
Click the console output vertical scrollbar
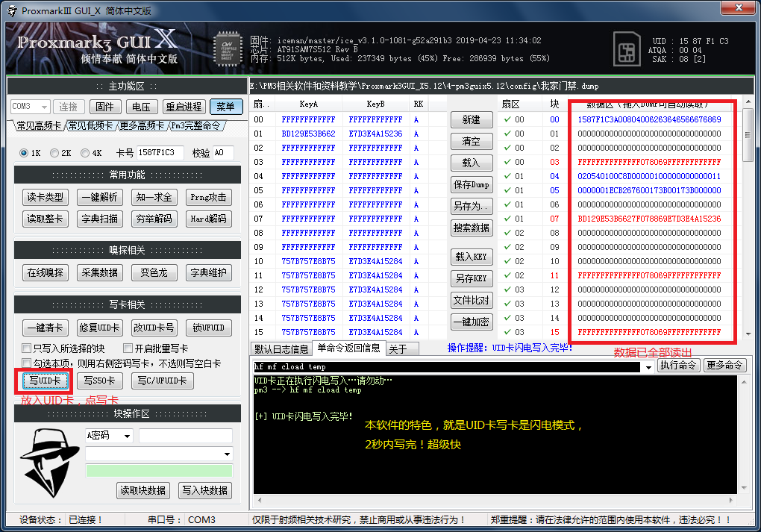(744, 435)
